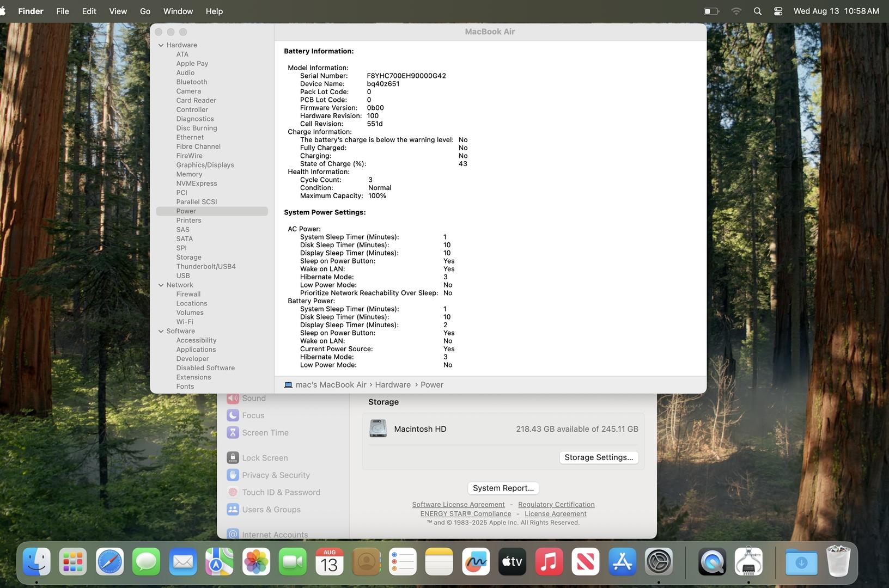Open Trash in the dock

(x=838, y=561)
